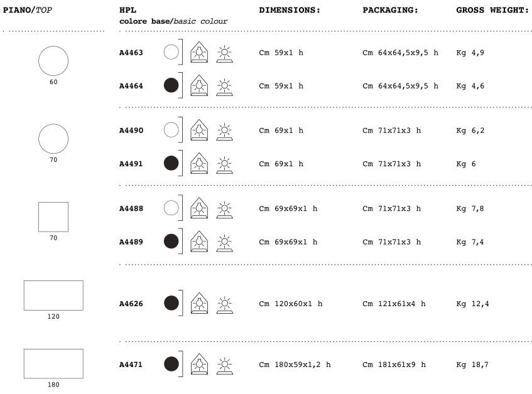Click the GROSS WEIGHT column header

[492, 11]
